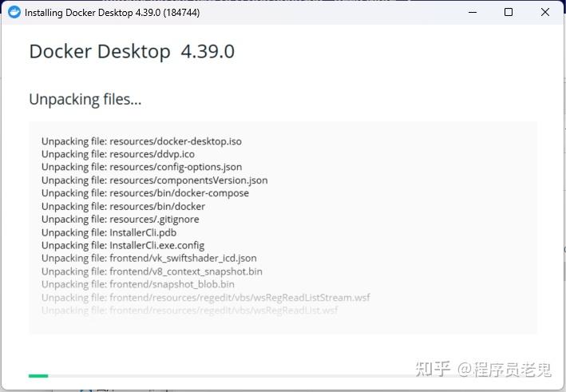
Task: Select the frontend/snapshot_blob.bin log line
Action: click(x=138, y=284)
